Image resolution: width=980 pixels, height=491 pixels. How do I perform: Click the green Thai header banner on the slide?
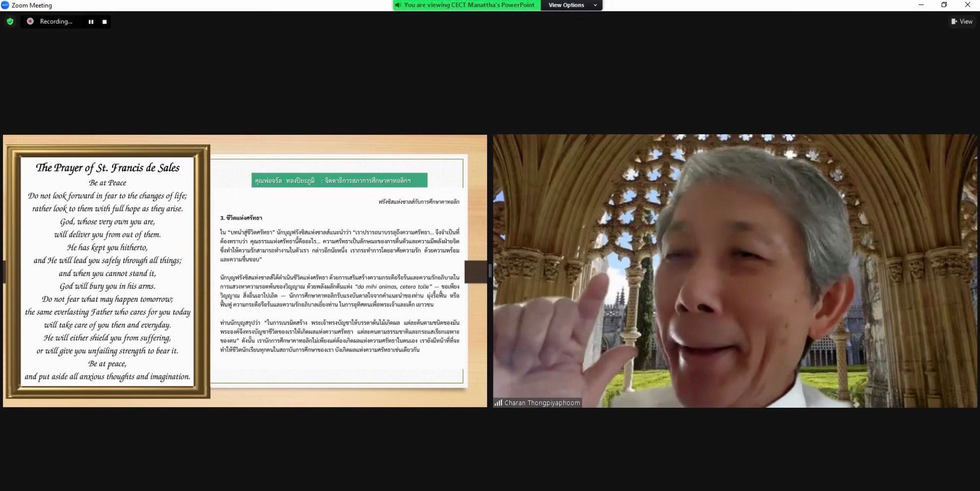pyautogui.click(x=340, y=180)
